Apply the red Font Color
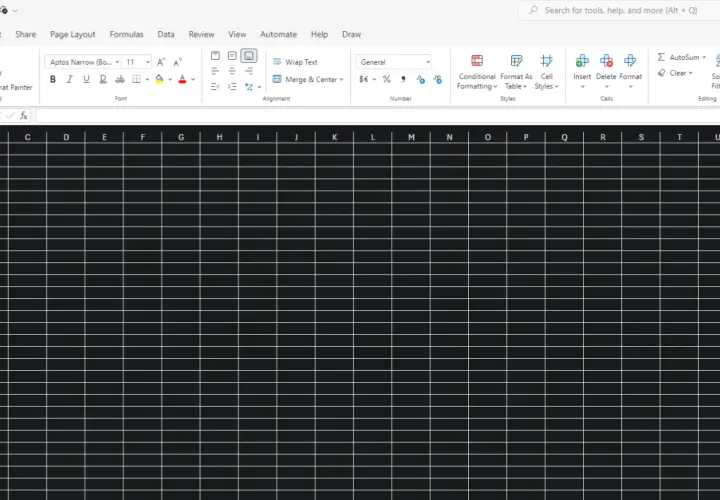 coord(182,79)
